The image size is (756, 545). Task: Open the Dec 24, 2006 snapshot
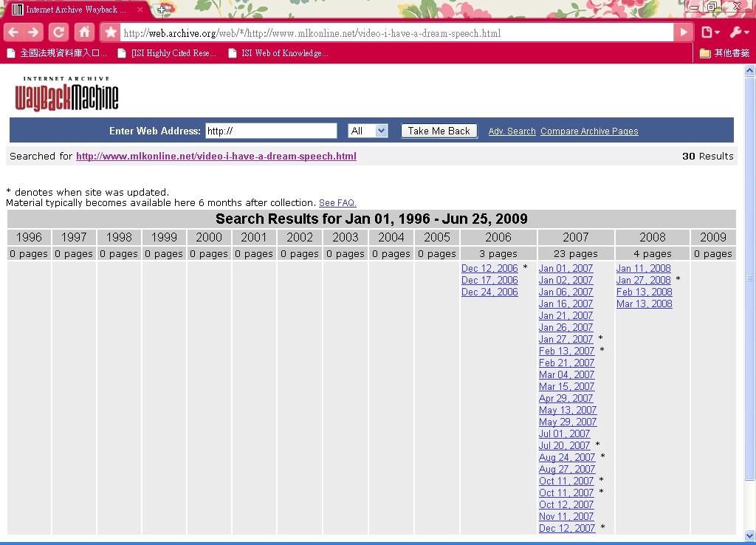[x=489, y=292]
